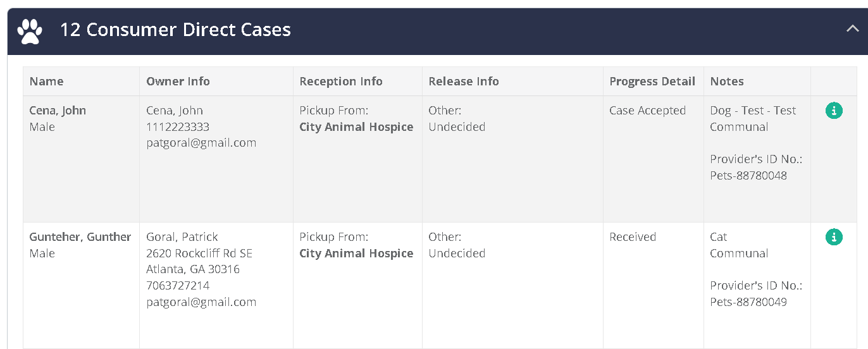Click the Release Info column header
Screen dimensions: 868x349
tap(463, 81)
